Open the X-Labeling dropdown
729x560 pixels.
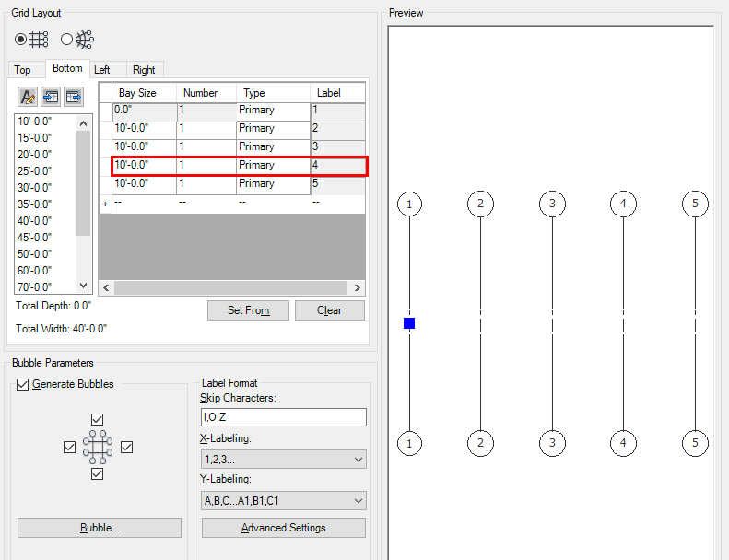(x=284, y=460)
